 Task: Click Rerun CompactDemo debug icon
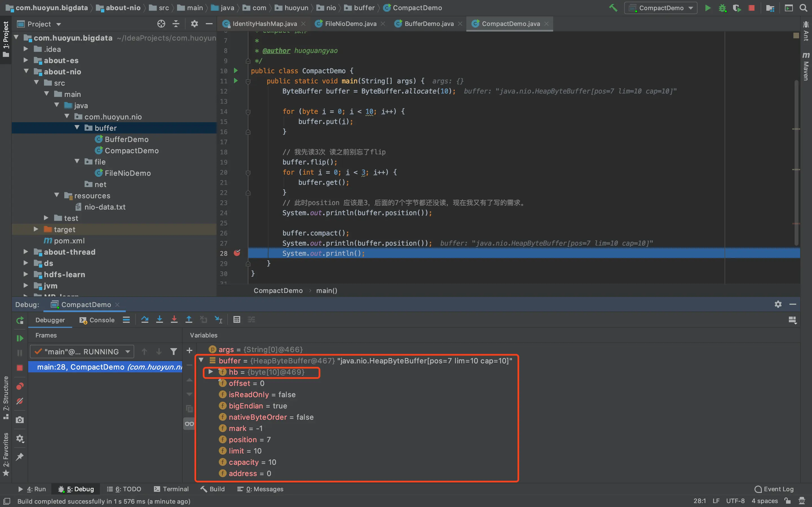pyautogui.click(x=20, y=320)
